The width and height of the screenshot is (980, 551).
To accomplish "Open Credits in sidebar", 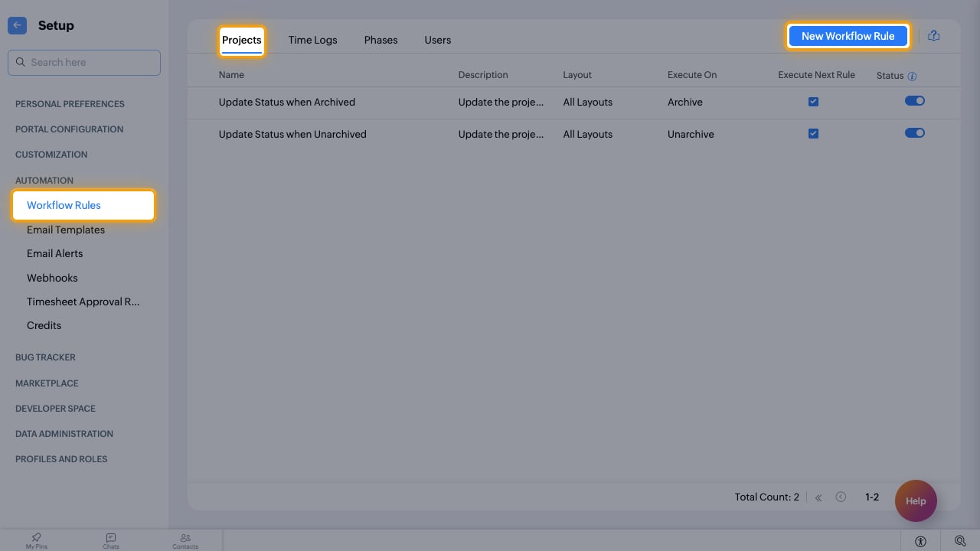I will tap(44, 325).
